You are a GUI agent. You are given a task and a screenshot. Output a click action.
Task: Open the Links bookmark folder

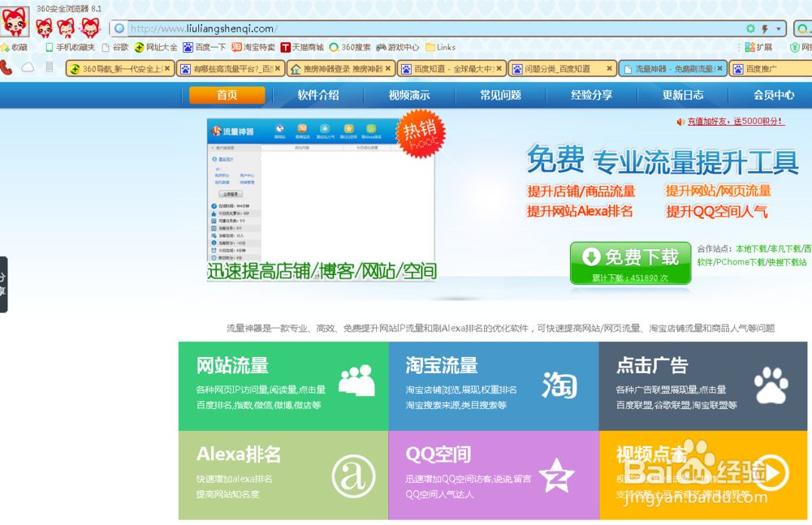[440, 47]
